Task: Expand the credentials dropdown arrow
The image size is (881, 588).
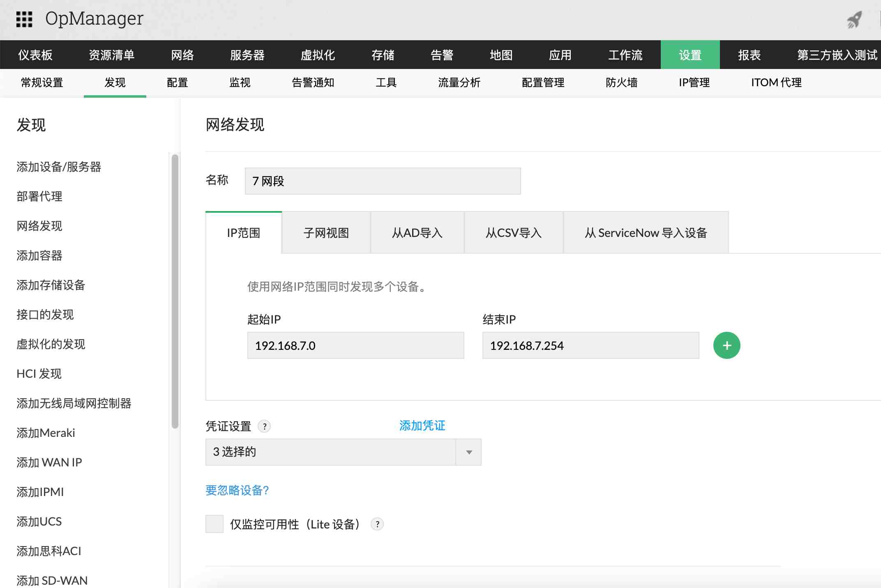Action: tap(468, 452)
